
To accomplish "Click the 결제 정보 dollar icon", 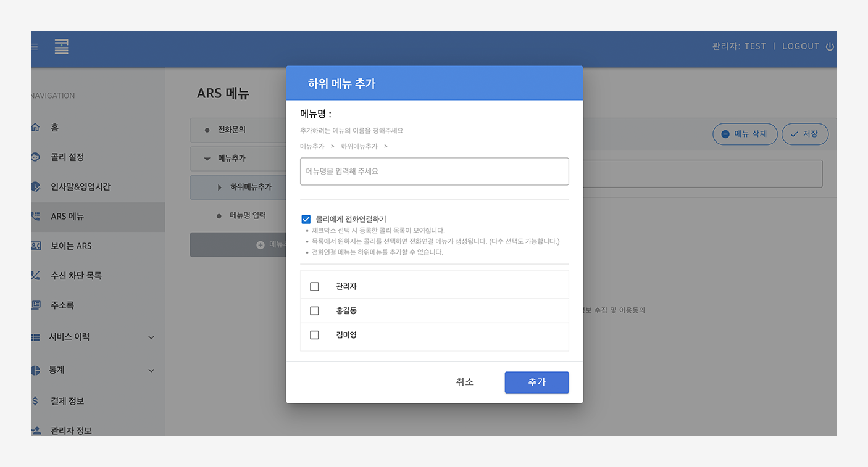I will (35, 401).
